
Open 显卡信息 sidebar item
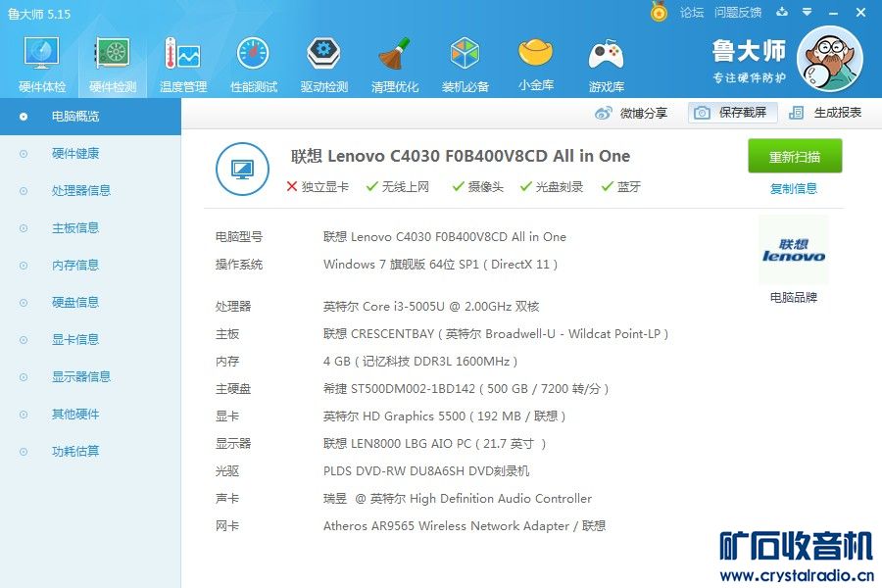[x=90, y=339]
